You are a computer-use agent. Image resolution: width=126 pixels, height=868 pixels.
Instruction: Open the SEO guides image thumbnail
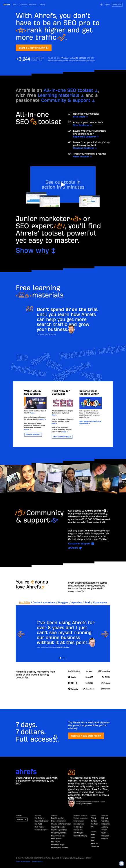click(63, 403)
